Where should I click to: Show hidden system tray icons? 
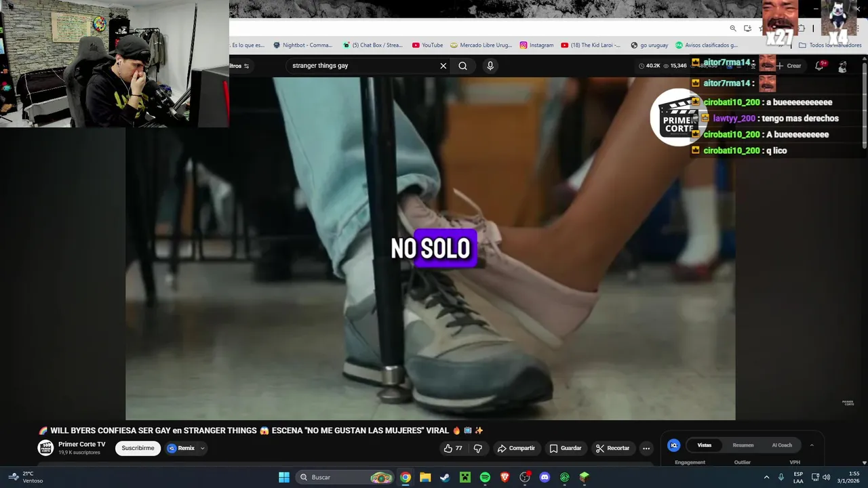coord(766,477)
